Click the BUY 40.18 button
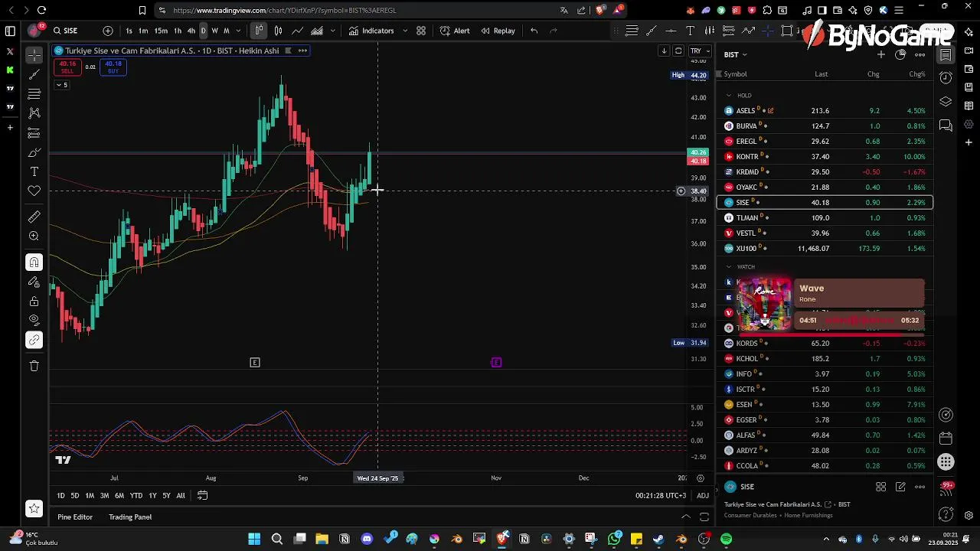The width and height of the screenshot is (980, 551). 113,67
